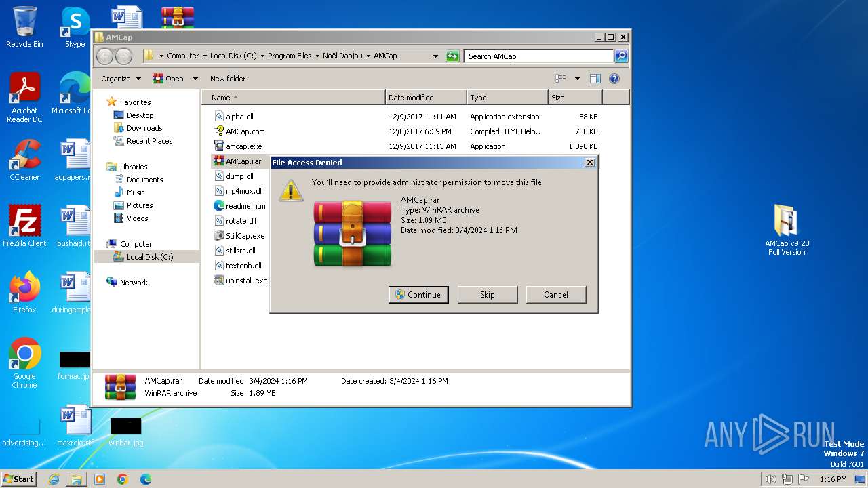
Task: Click Network in navigation pane
Action: point(134,283)
